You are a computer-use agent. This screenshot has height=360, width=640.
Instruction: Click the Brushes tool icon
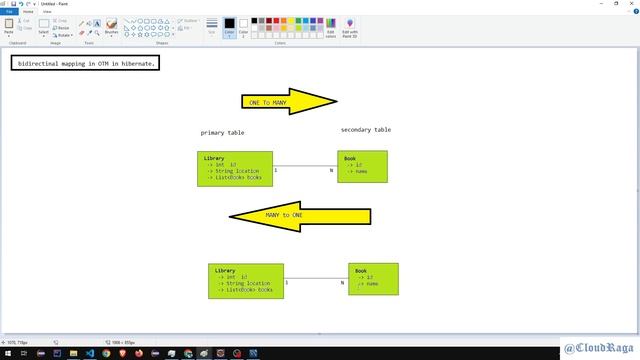pos(111,24)
